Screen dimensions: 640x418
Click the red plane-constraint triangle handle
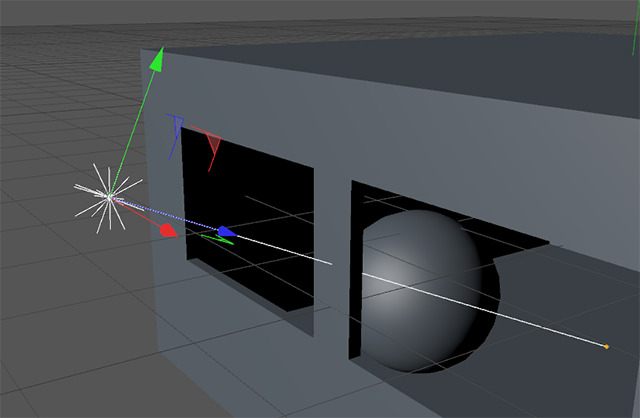click(209, 148)
